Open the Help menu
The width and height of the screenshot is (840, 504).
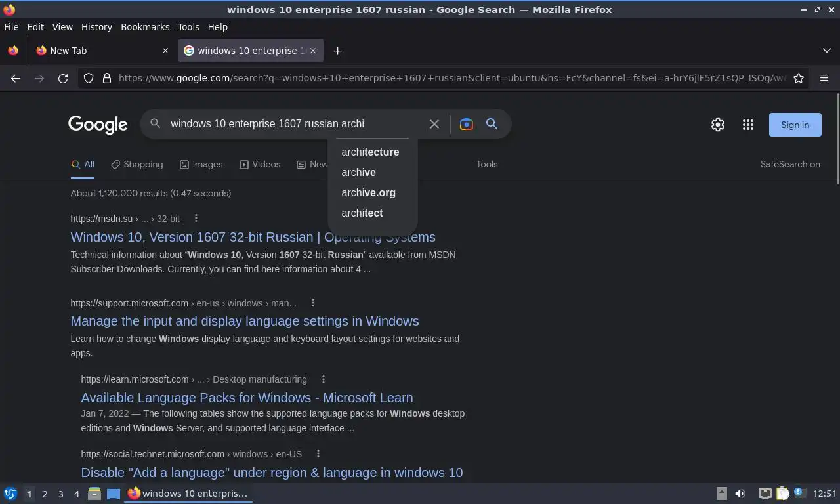[217, 27]
